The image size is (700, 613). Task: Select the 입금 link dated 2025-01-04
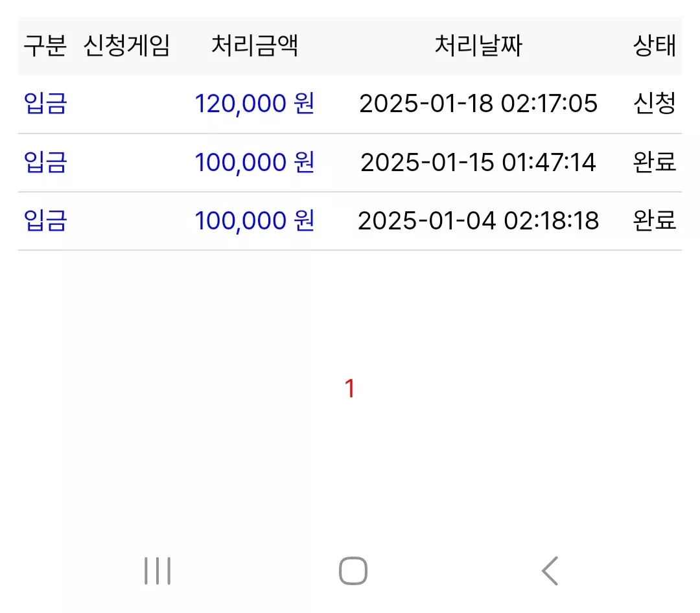pyautogui.click(x=45, y=220)
